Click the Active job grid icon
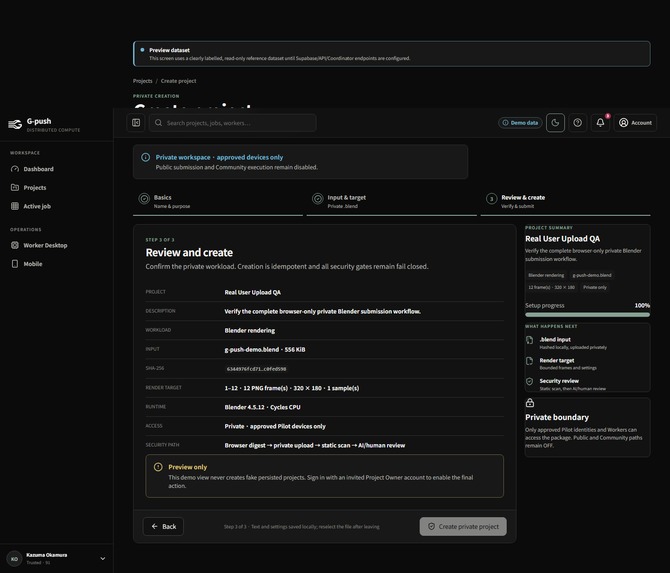670x573 pixels. click(15, 206)
